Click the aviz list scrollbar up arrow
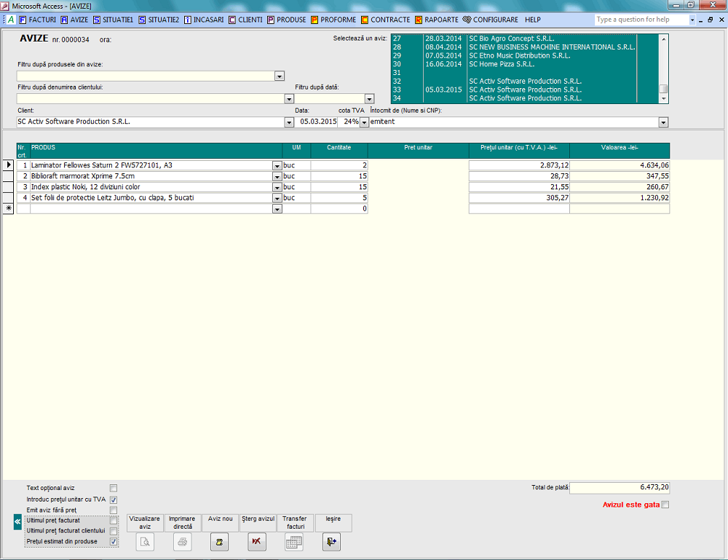This screenshot has height=560, width=728. point(663,39)
